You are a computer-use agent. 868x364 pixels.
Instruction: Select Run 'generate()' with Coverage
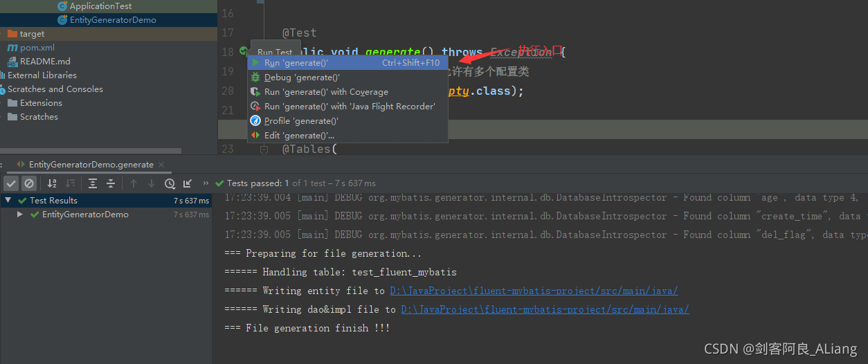pos(347,92)
